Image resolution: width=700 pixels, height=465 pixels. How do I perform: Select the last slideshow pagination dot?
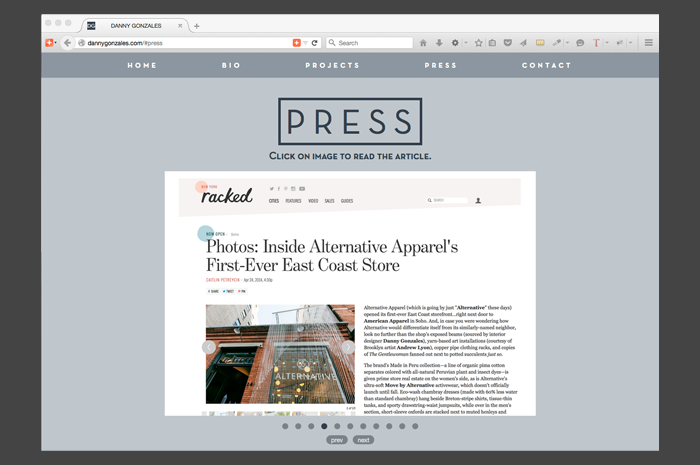point(415,426)
